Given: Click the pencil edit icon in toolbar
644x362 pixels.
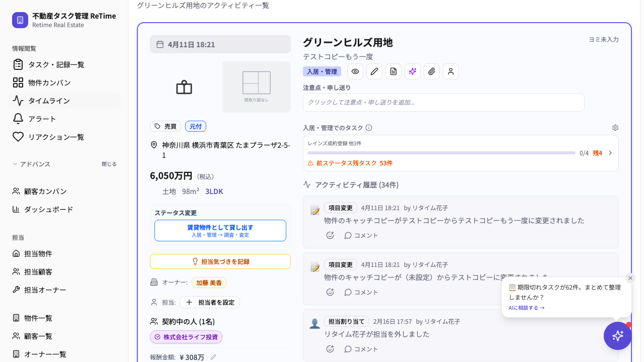Looking at the screenshot, I should (x=374, y=71).
